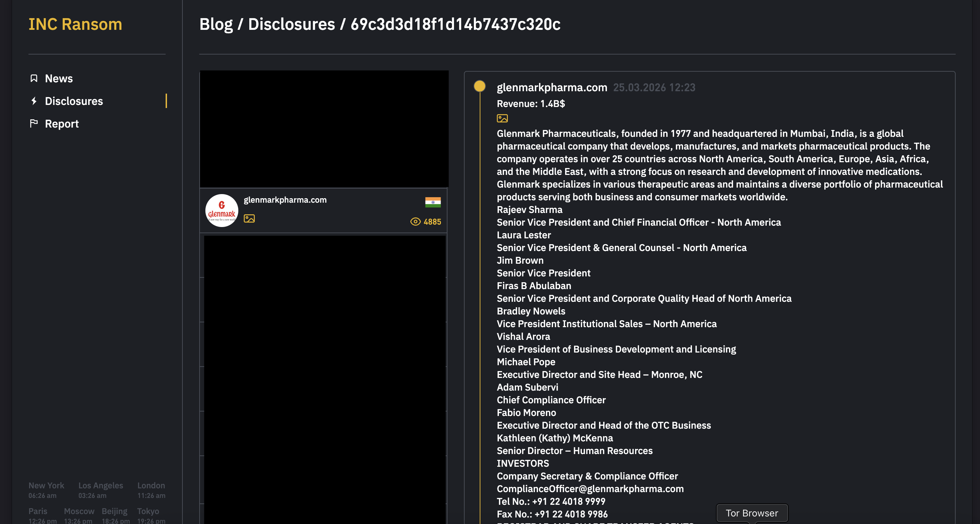The height and width of the screenshot is (524, 980).
Task: Click the name Vishal Arora
Action: (524, 336)
